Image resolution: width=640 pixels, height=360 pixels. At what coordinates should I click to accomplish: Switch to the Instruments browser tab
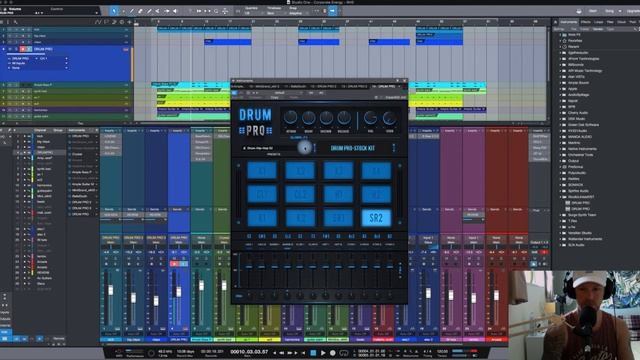pos(569,22)
